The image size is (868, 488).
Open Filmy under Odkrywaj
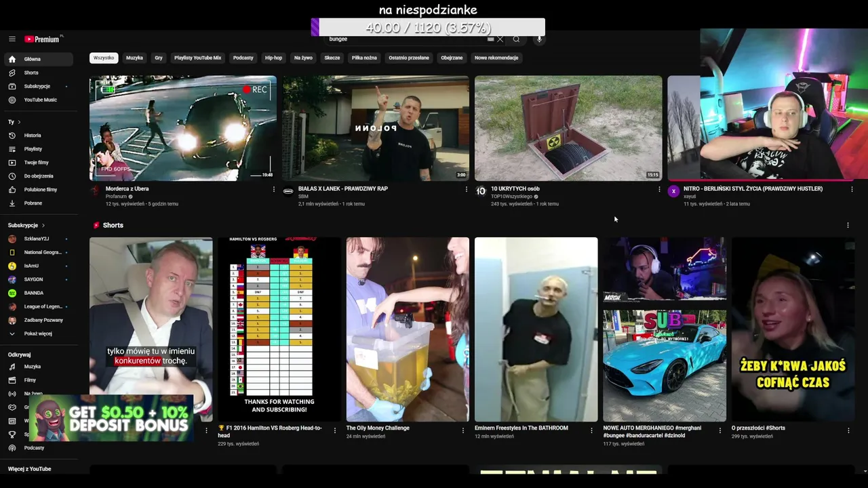point(38,380)
